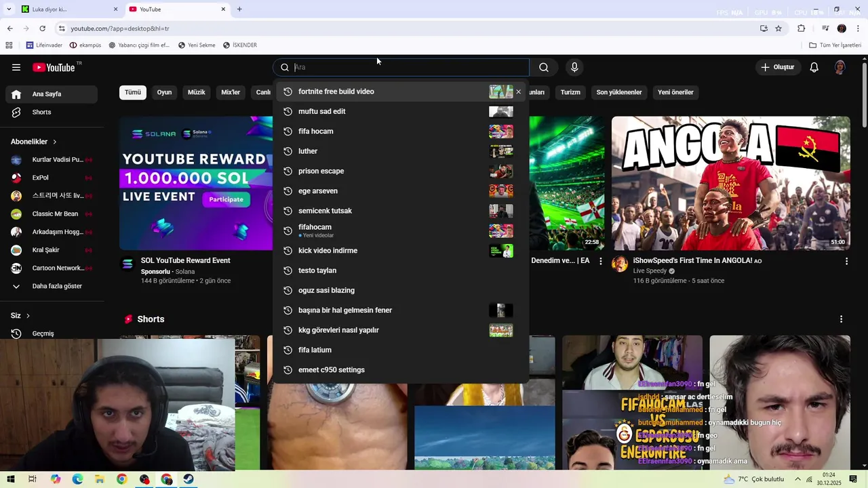This screenshot has height=488, width=868.
Task: Open Lifeinvader bookmark
Action: click(44, 45)
